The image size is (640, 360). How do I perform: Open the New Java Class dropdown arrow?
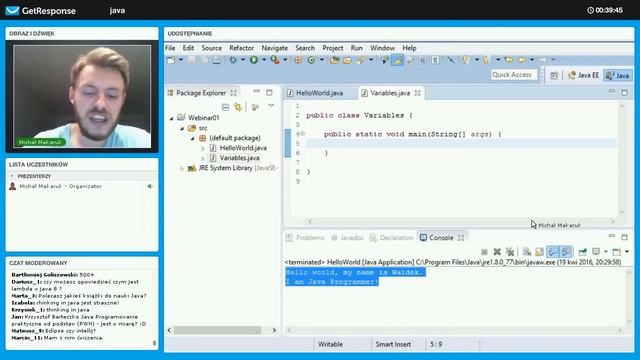pyautogui.click(x=322, y=60)
